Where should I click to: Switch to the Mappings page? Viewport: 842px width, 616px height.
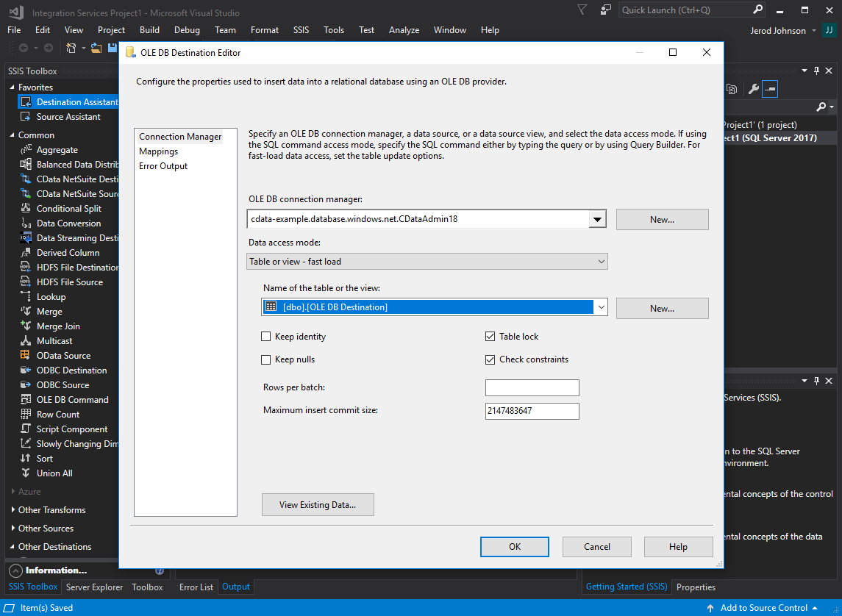click(x=158, y=151)
